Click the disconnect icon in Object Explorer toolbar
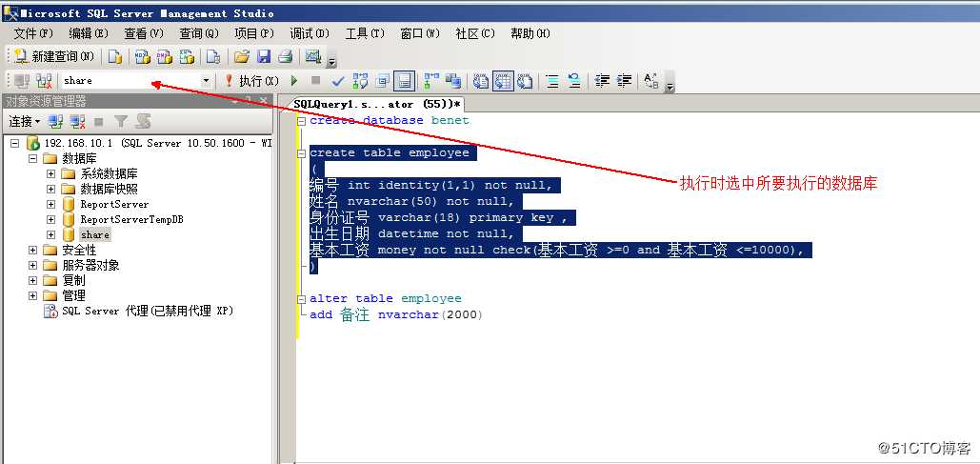The height and width of the screenshot is (464, 980). (77, 121)
